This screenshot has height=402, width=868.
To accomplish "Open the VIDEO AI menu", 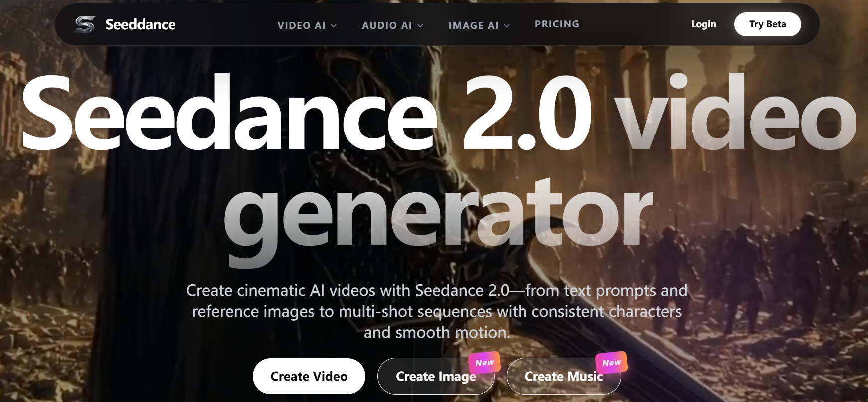I will [x=301, y=25].
